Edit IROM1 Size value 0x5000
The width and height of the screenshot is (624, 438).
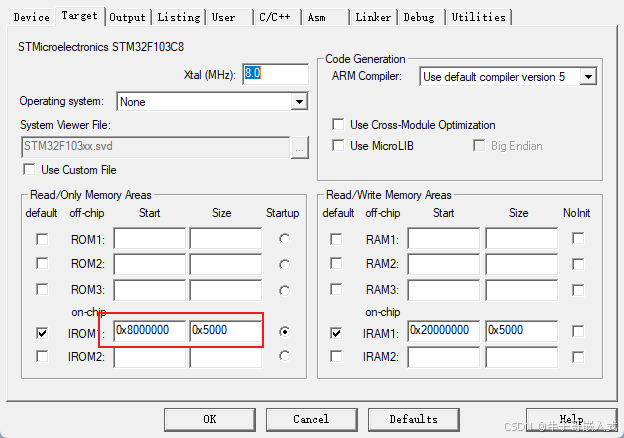(x=226, y=331)
